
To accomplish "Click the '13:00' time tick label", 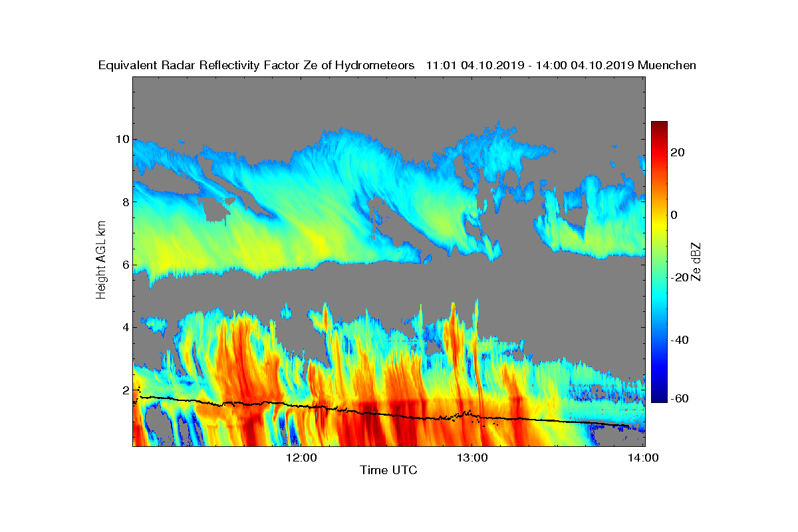I will tap(471, 458).
